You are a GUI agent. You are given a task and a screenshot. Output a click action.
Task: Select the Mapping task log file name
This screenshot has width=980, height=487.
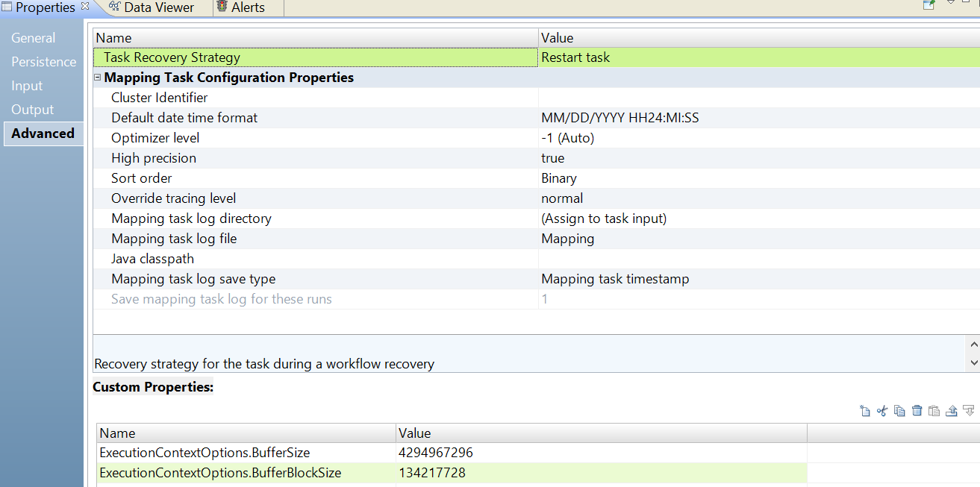[x=174, y=239]
